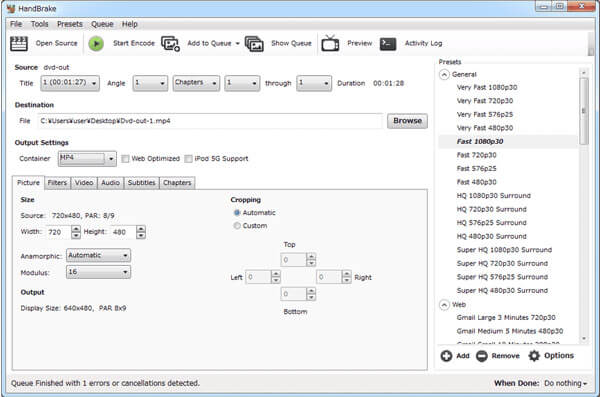Enable iPod 5G Support checkbox
Image resolution: width=600 pixels, height=397 pixels.
pos(188,158)
